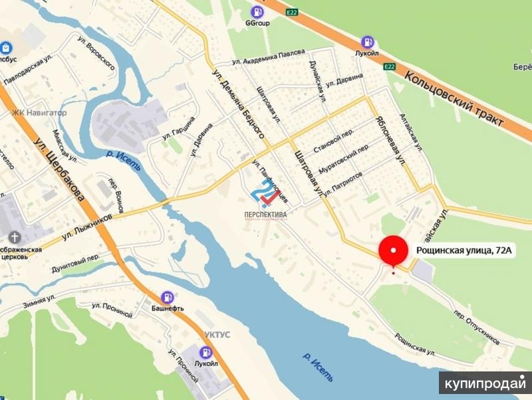Click the GGroup gas station icon
This screenshot has width=532, height=400.
click(x=257, y=12)
